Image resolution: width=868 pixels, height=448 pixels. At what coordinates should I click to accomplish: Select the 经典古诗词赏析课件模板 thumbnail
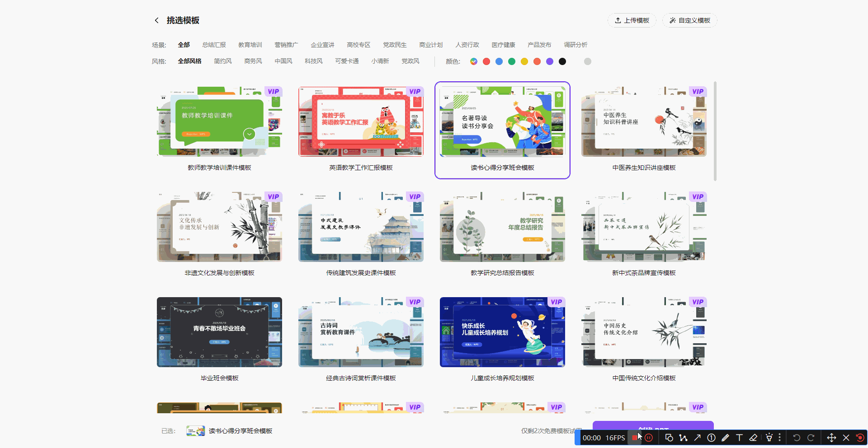[361, 332]
